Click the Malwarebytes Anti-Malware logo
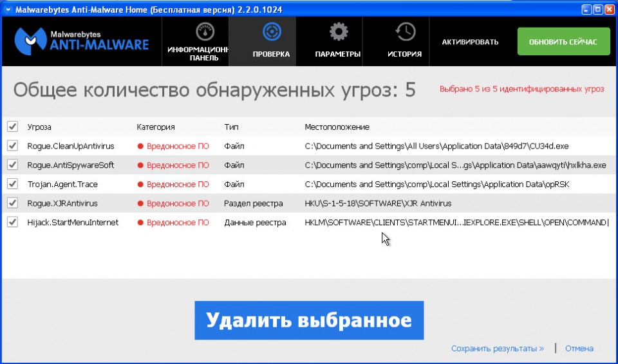 click(x=82, y=41)
